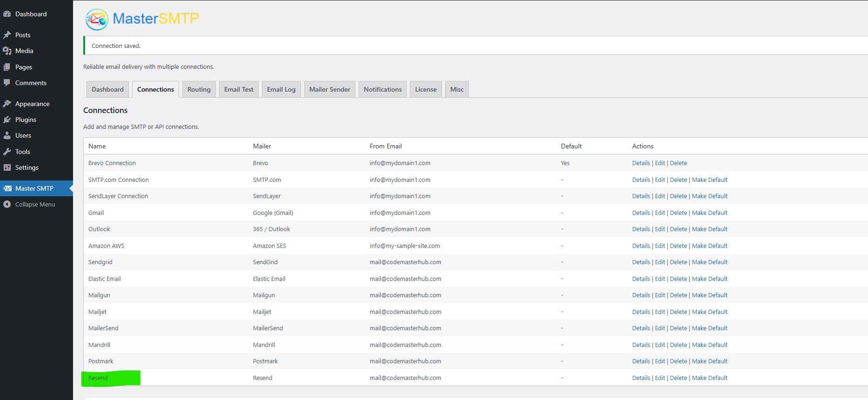Switch to the Routing tab
This screenshot has height=400, width=868.
(199, 89)
